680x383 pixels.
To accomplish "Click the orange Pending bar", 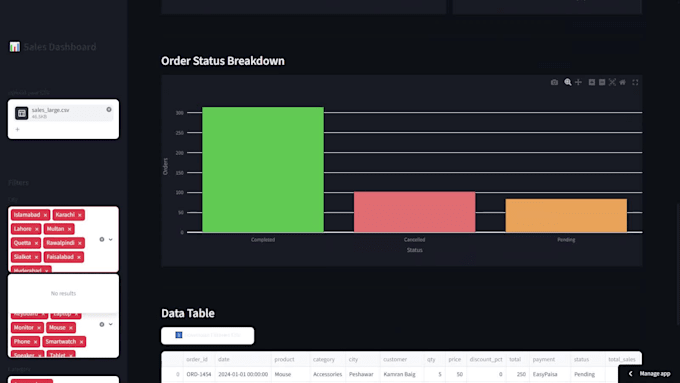I will click(566, 216).
